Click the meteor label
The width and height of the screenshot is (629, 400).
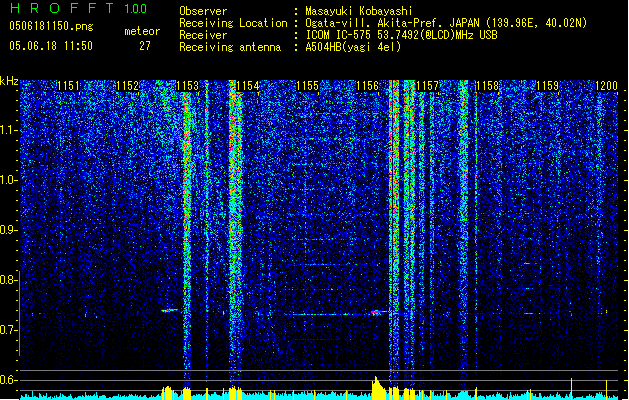[x=142, y=31]
